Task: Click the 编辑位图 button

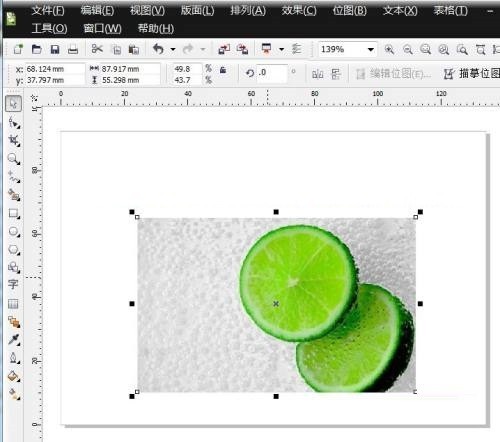Action: pyautogui.click(x=393, y=74)
